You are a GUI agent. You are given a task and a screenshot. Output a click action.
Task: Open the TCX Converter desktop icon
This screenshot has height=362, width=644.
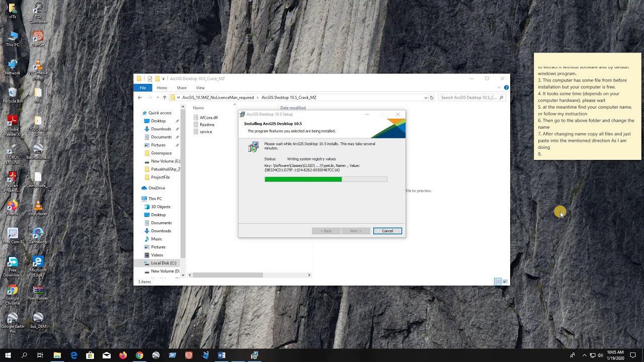[38, 14]
